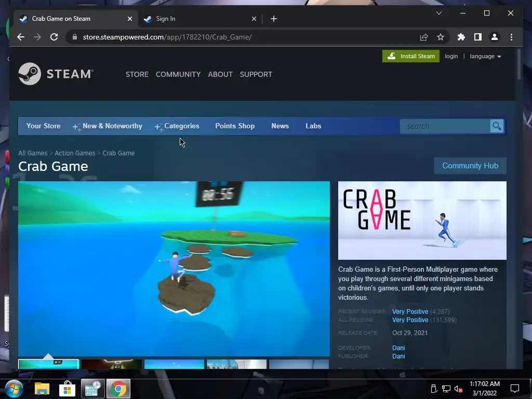The height and width of the screenshot is (399, 532).
Task: Switch to the Sign In tab
Action: pyautogui.click(x=200, y=19)
